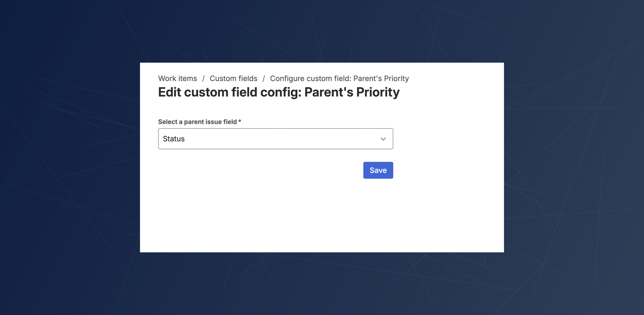Click the breadcrumb separator after Work items
This screenshot has height=315, width=644.
tap(203, 78)
